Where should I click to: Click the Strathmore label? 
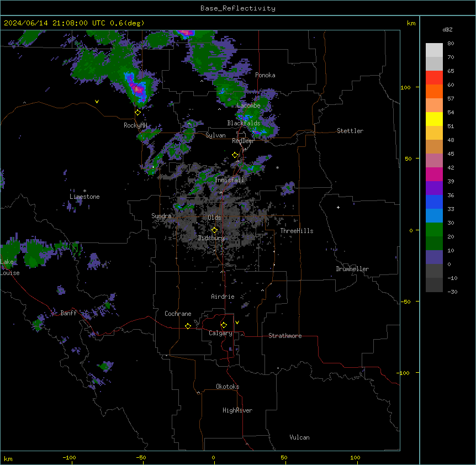(x=285, y=336)
